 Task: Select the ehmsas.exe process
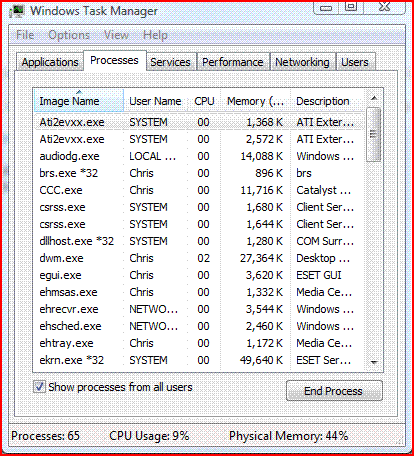(x=199, y=292)
